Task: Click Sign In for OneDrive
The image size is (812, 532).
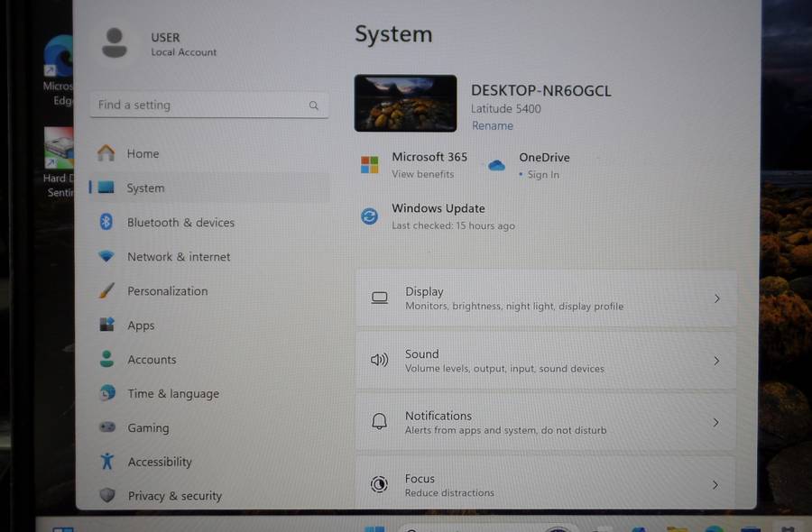Action: coord(542,175)
